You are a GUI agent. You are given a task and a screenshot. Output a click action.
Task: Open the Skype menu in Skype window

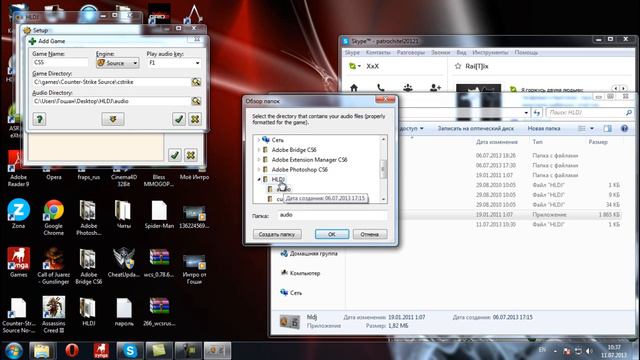tap(352, 53)
